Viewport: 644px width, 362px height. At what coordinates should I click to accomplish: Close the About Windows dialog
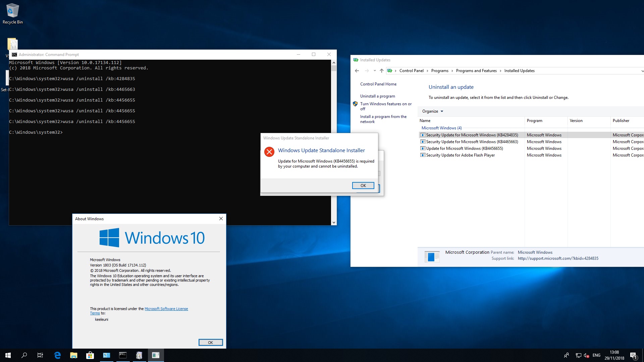click(221, 219)
